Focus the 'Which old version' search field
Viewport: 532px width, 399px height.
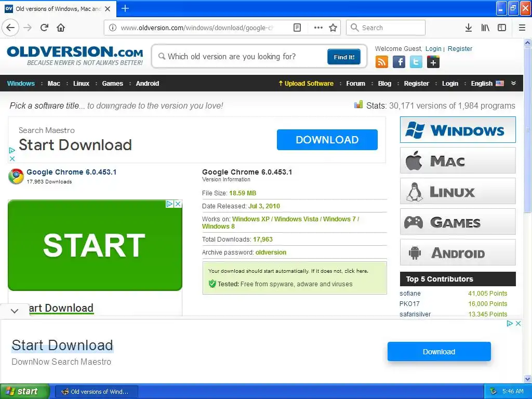[243, 56]
